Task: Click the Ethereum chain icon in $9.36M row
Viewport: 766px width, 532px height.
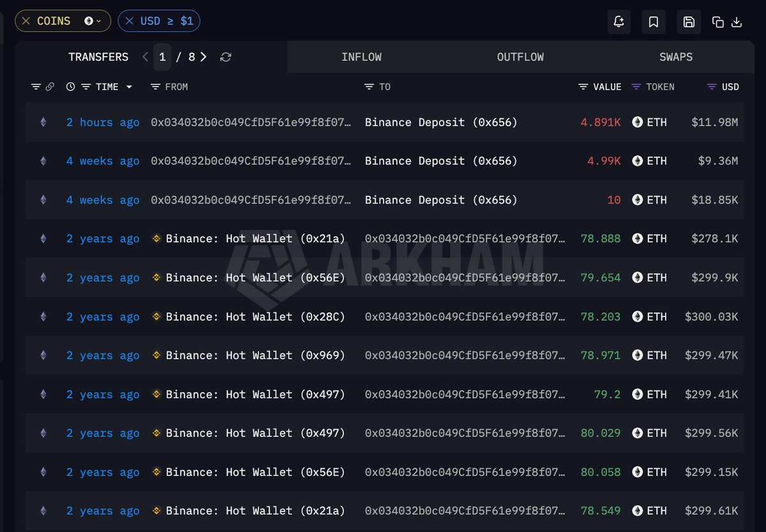Action: click(43, 161)
